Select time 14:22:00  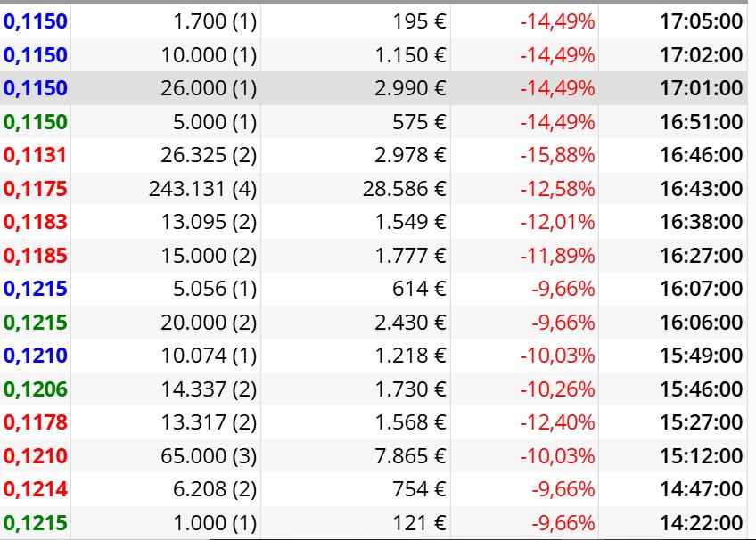pyautogui.click(x=701, y=523)
